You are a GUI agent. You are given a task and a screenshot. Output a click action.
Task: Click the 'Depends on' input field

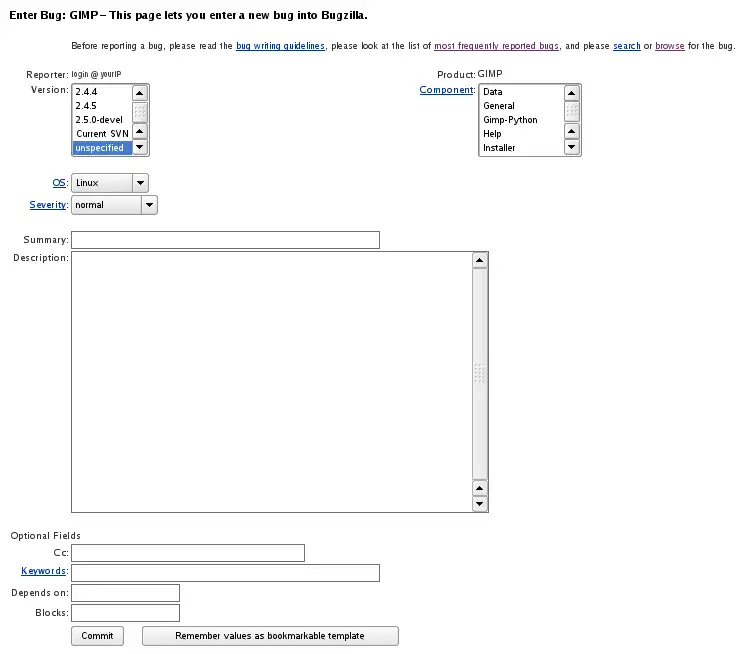coord(125,593)
